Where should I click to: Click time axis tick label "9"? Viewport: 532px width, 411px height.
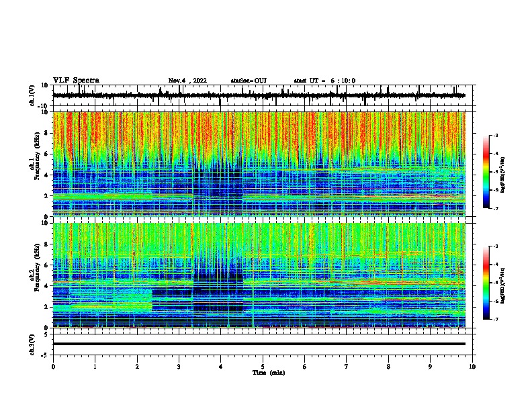(430, 367)
